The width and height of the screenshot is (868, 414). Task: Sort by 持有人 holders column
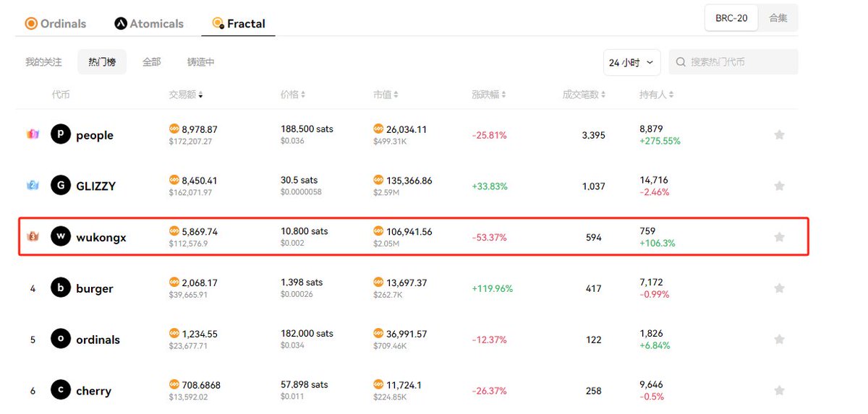pos(657,95)
